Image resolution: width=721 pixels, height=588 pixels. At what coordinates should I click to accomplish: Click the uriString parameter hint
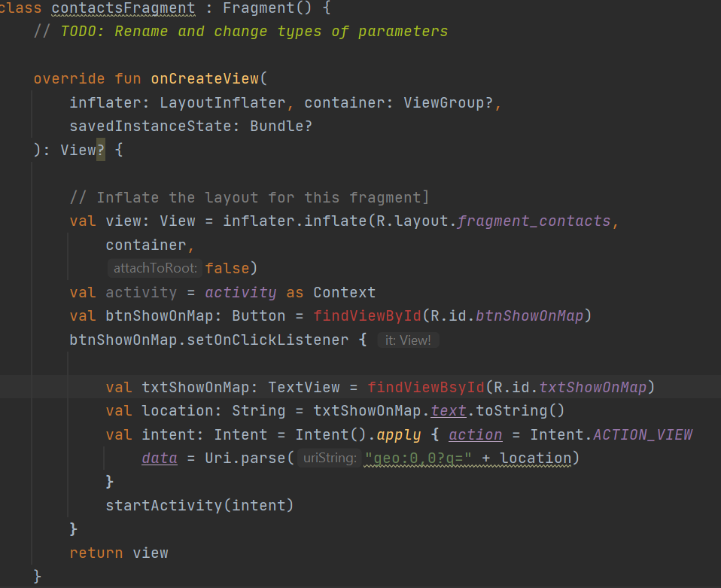(x=330, y=459)
